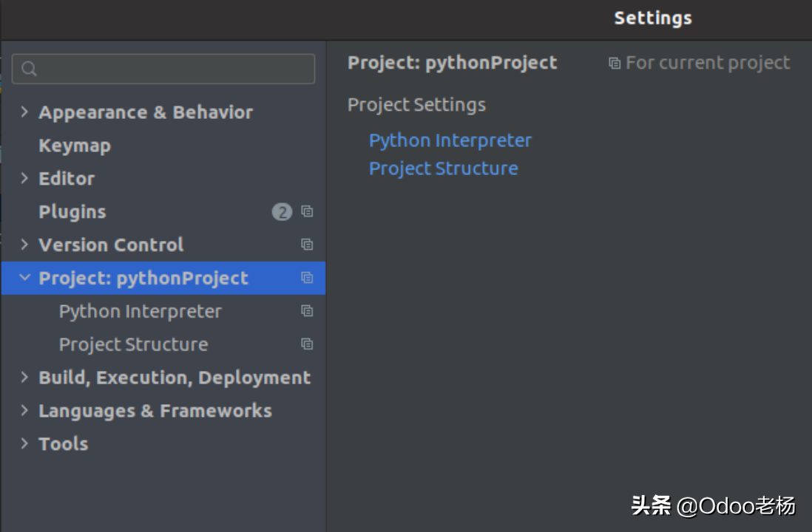Click the per-project icon beside Version Control

307,245
